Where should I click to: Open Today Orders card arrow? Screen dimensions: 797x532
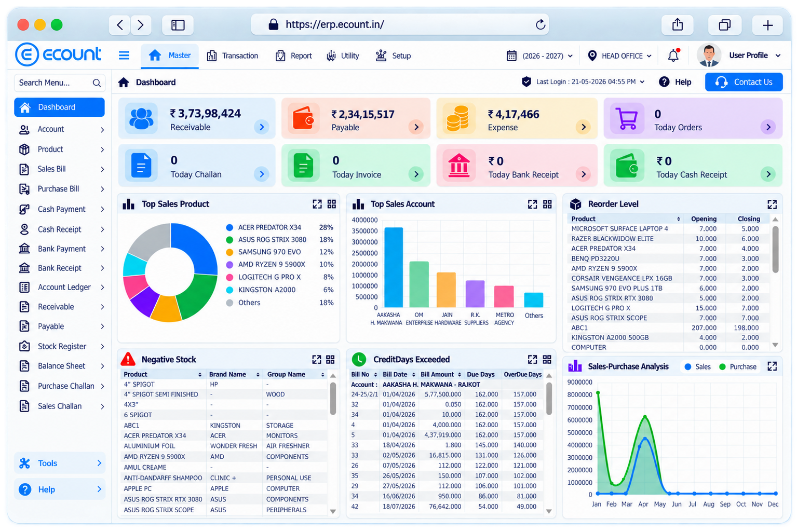[768, 127]
